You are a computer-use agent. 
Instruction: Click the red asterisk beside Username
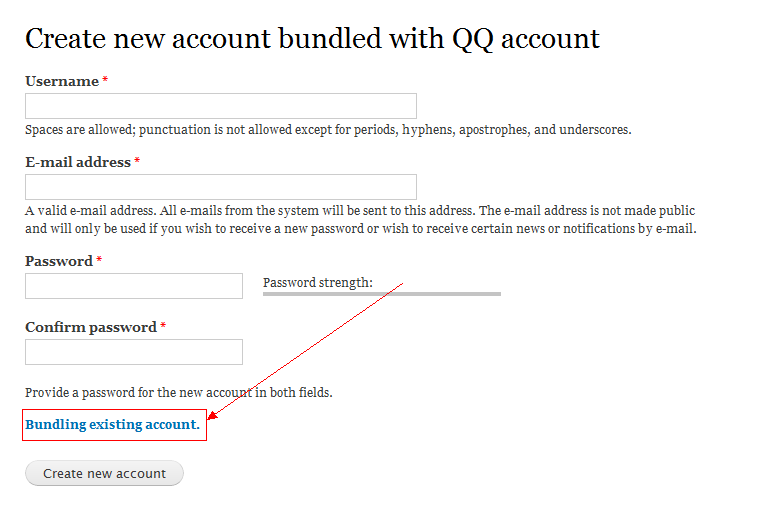click(106, 81)
